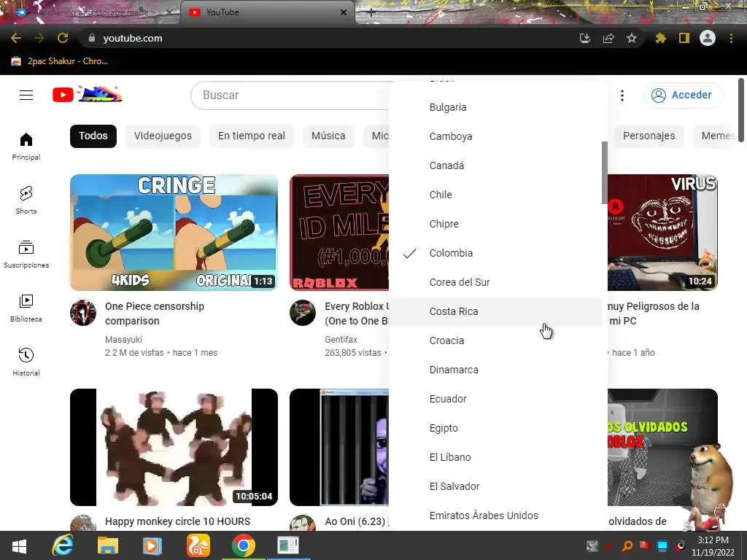The width and height of the screenshot is (747, 560).
Task: Open Gentifax channel link
Action: point(341,340)
